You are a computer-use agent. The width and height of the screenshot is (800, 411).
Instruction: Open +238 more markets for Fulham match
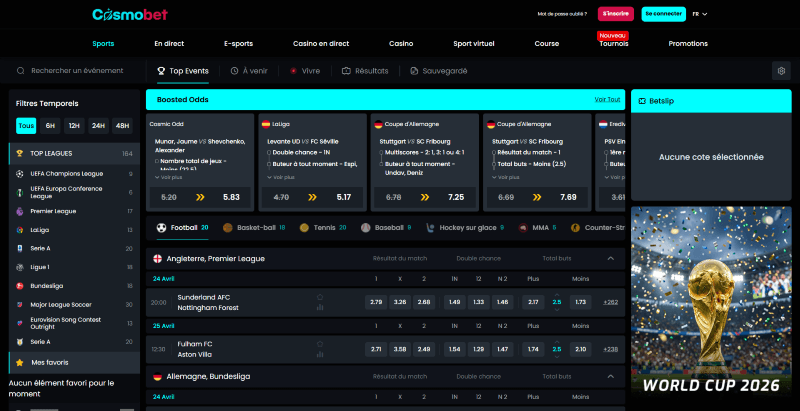pyautogui.click(x=611, y=349)
